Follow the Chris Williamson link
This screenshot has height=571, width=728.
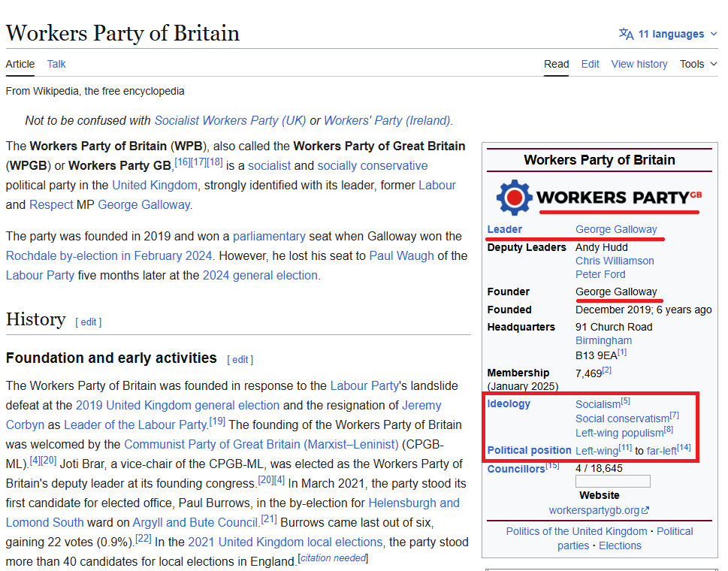coord(615,261)
